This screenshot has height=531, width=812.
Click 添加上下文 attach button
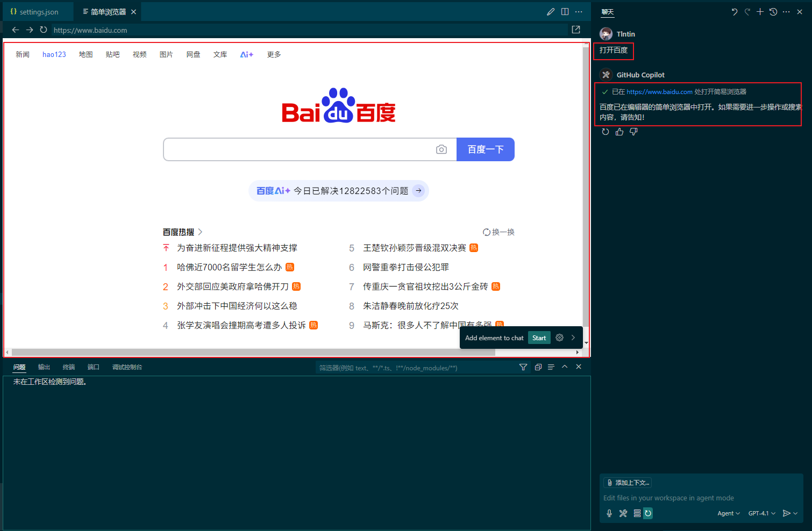click(x=628, y=483)
